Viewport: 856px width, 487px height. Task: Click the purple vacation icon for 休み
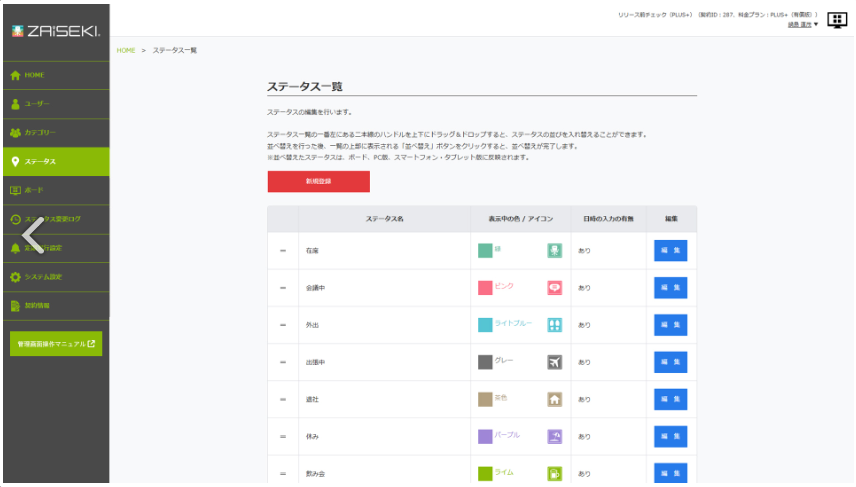[x=554, y=436]
